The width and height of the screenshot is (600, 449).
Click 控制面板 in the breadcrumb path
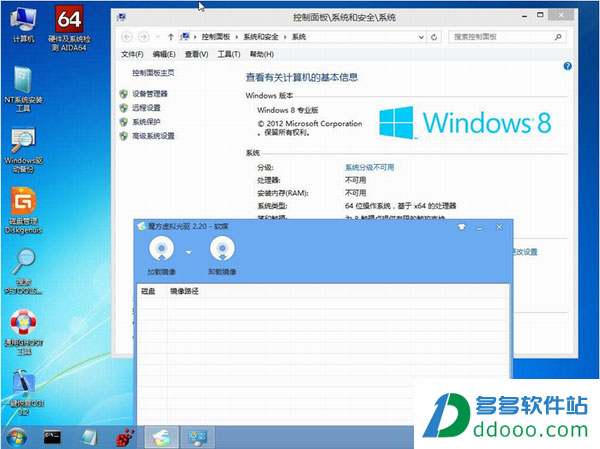pyautogui.click(x=216, y=37)
